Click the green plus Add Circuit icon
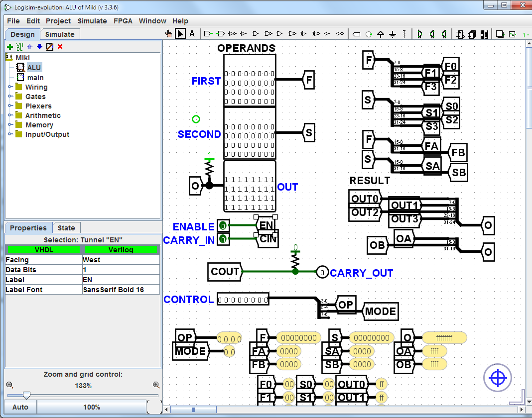The image size is (532, 418). tap(10, 47)
